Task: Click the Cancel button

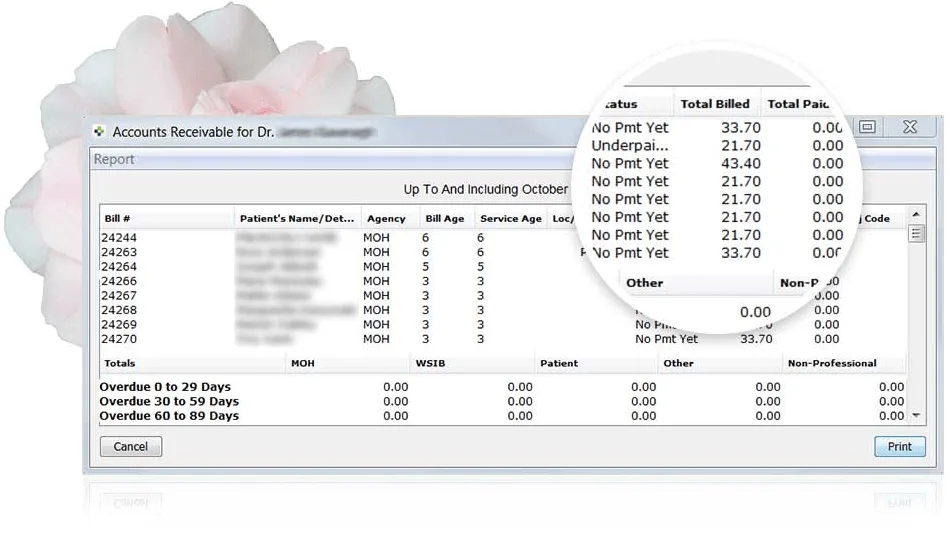Action: pyautogui.click(x=131, y=446)
